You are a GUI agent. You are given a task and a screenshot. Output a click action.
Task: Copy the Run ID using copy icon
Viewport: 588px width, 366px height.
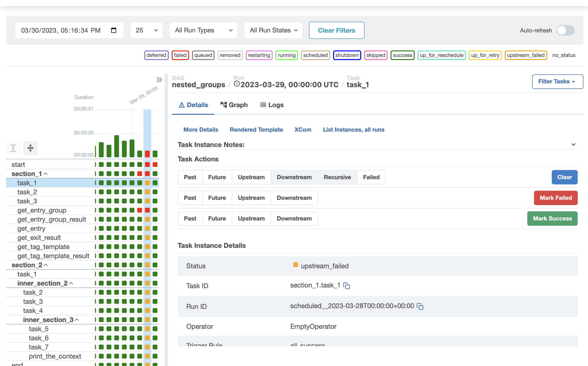420,306
